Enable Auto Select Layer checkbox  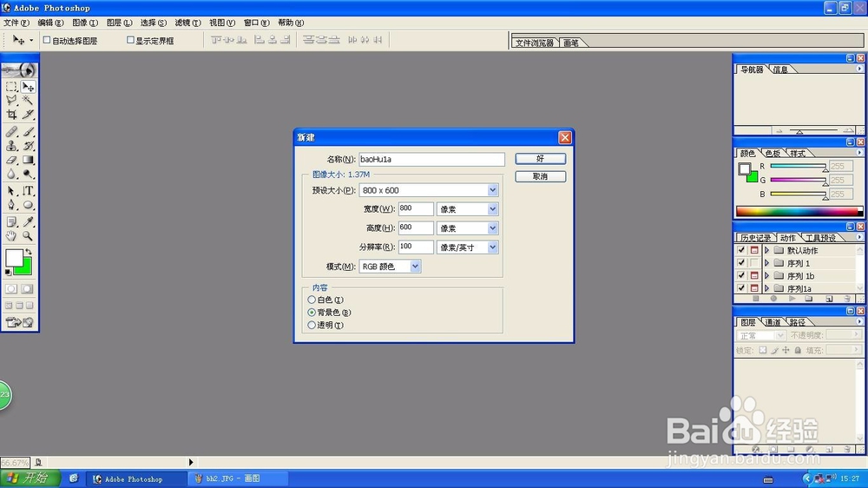coord(47,40)
